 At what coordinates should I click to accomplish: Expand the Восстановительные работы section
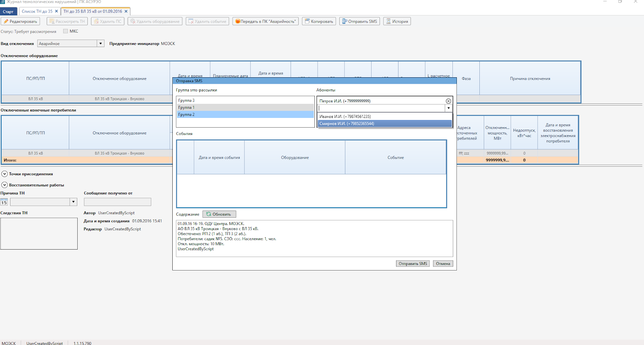point(4,185)
